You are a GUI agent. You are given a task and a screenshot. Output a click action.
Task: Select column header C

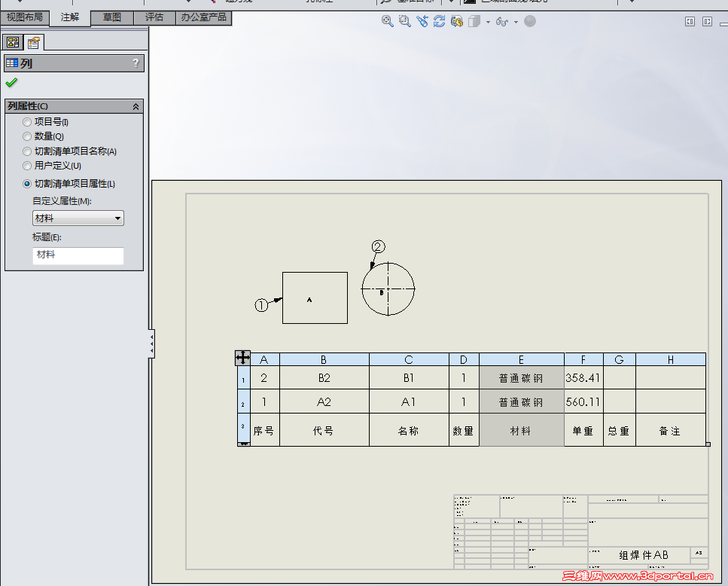pyautogui.click(x=409, y=360)
